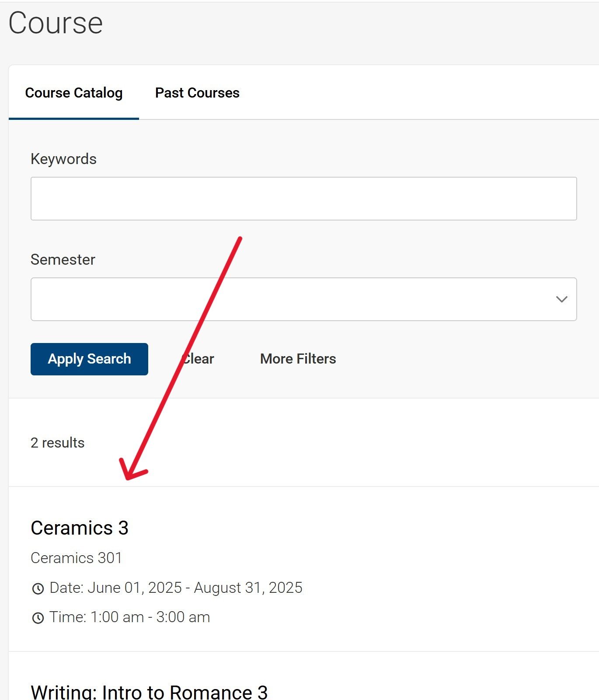Open the Ceramics 3 course title
Screen dimensions: 599x700
coord(80,528)
